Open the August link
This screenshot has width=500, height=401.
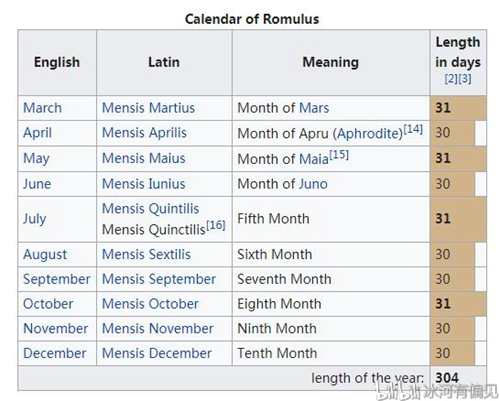pyautogui.click(x=45, y=255)
